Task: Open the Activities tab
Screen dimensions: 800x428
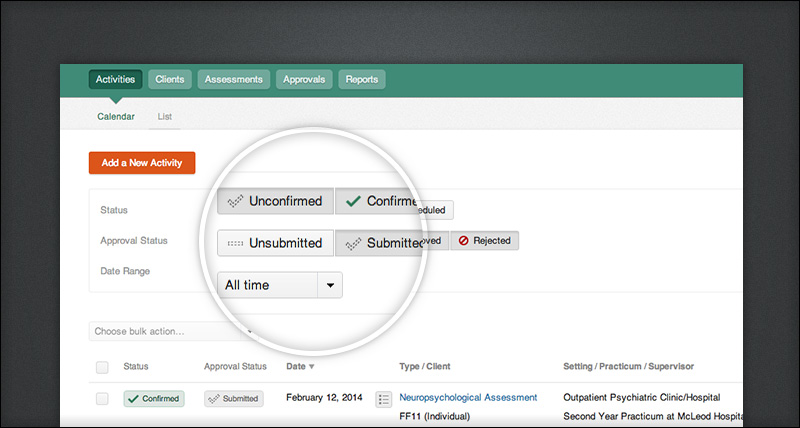Action: pyautogui.click(x=115, y=80)
